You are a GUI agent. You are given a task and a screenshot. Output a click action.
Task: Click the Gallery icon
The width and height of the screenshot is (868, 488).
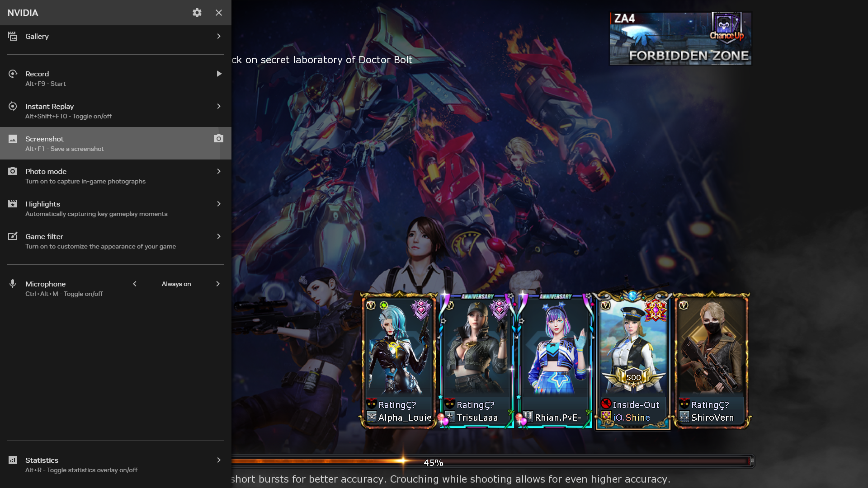(x=13, y=36)
